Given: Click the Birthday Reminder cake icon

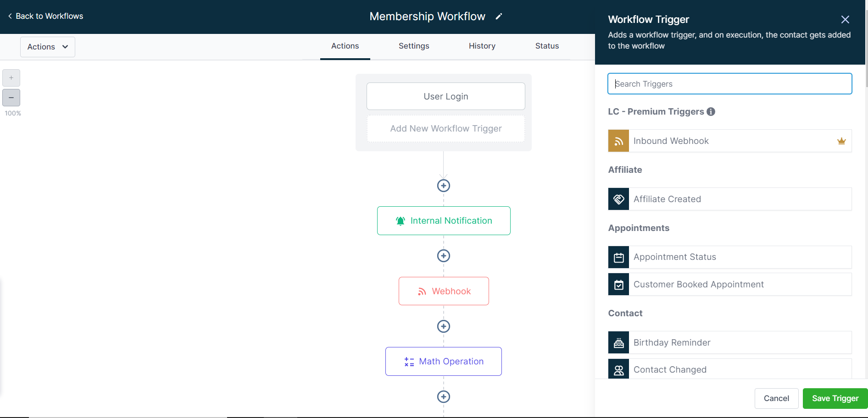Looking at the screenshot, I should [x=618, y=342].
